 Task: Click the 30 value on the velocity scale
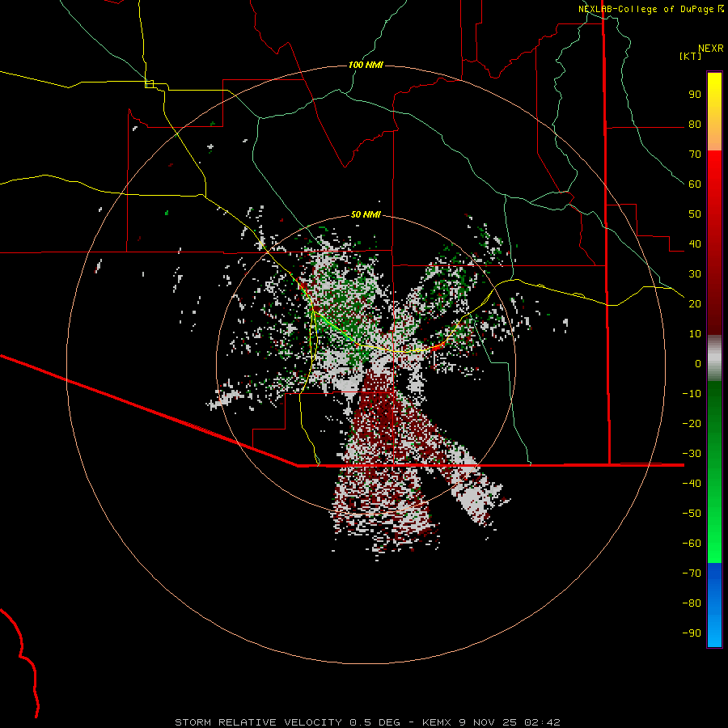[x=695, y=274]
